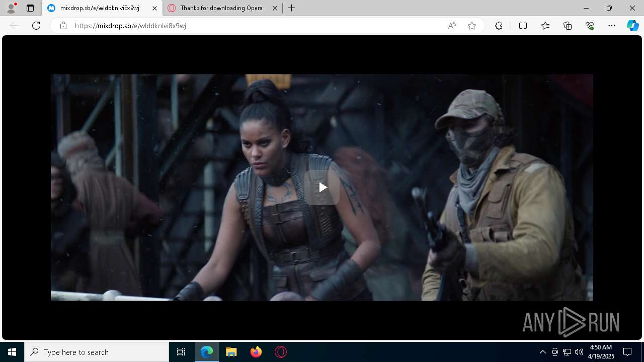Open the notification center icon
This screenshot has width=644, height=362.
(627, 352)
